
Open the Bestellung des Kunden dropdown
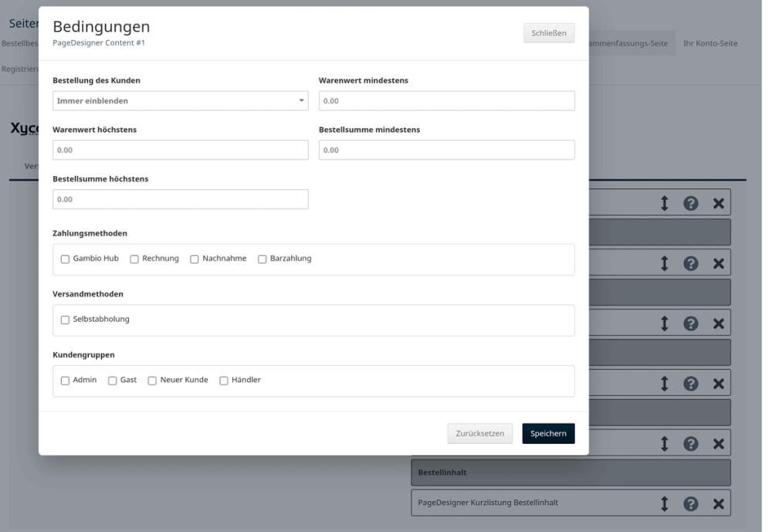pos(181,100)
